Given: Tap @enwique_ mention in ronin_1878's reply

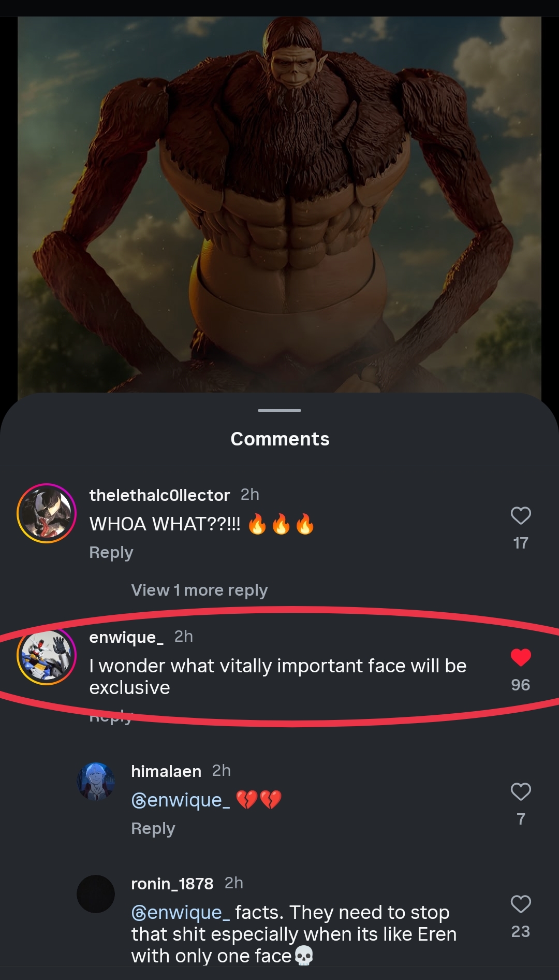Looking at the screenshot, I should pos(181,913).
